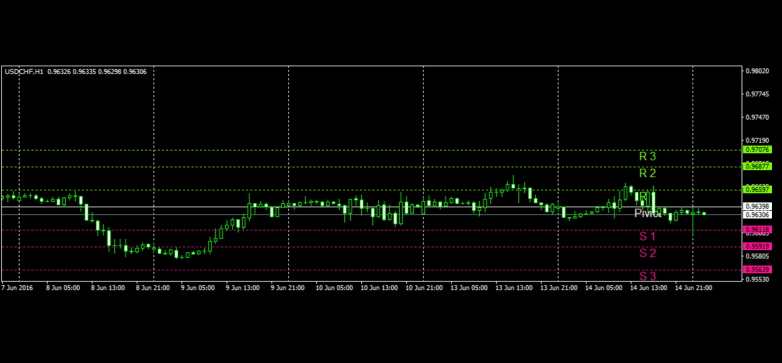Viewport: 782px width, 363px height.
Task: Click the white 0.96398 pivot price tag
Action: tap(758, 206)
